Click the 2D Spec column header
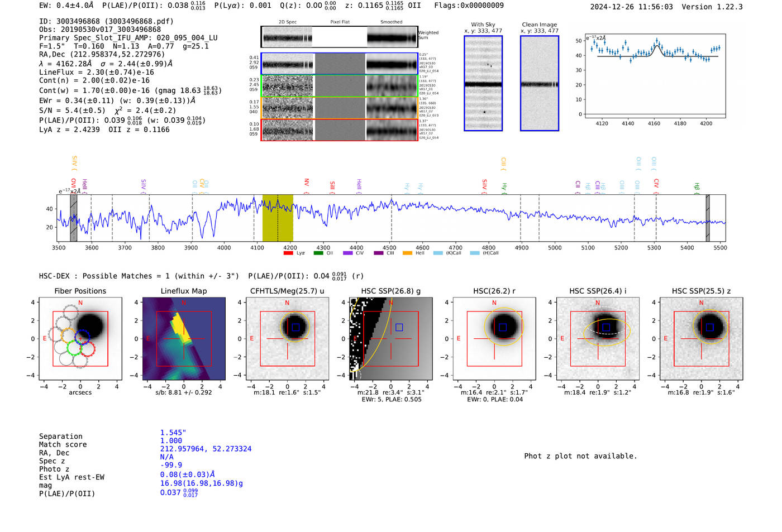 (288, 22)
